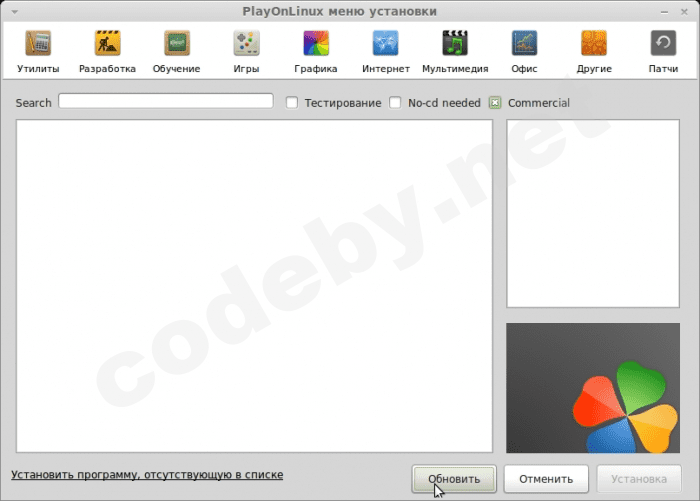Minimize the PlayOnLinux install window
Viewport: 700px width, 501px height.
pos(664,12)
